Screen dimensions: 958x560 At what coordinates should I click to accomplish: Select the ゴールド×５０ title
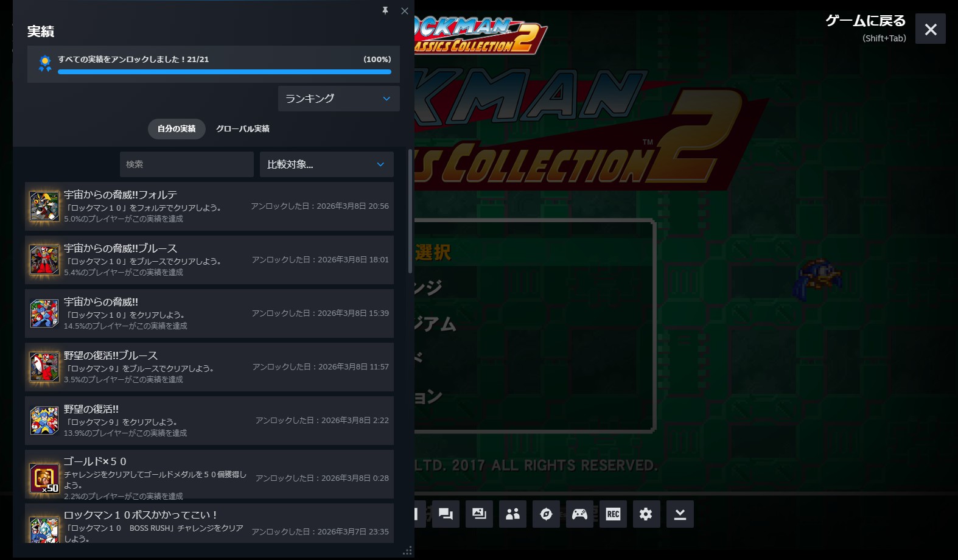coord(95,461)
